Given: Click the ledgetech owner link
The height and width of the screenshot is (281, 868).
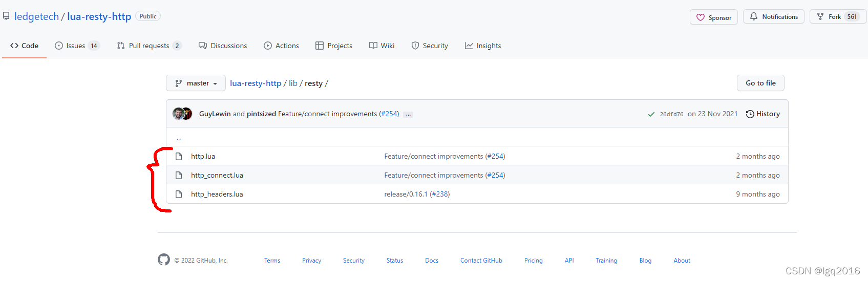Looking at the screenshot, I should point(36,16).
